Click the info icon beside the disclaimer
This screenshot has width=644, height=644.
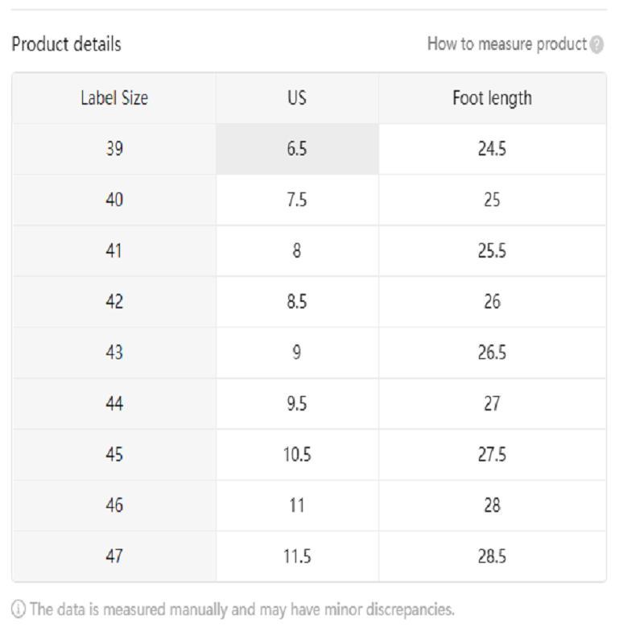click(19, 609)
